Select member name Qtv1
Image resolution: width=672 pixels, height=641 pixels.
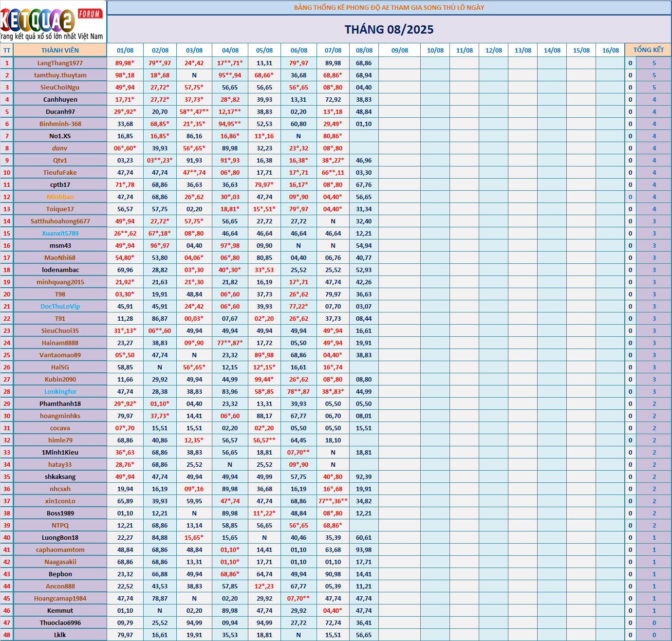(60, 160)
